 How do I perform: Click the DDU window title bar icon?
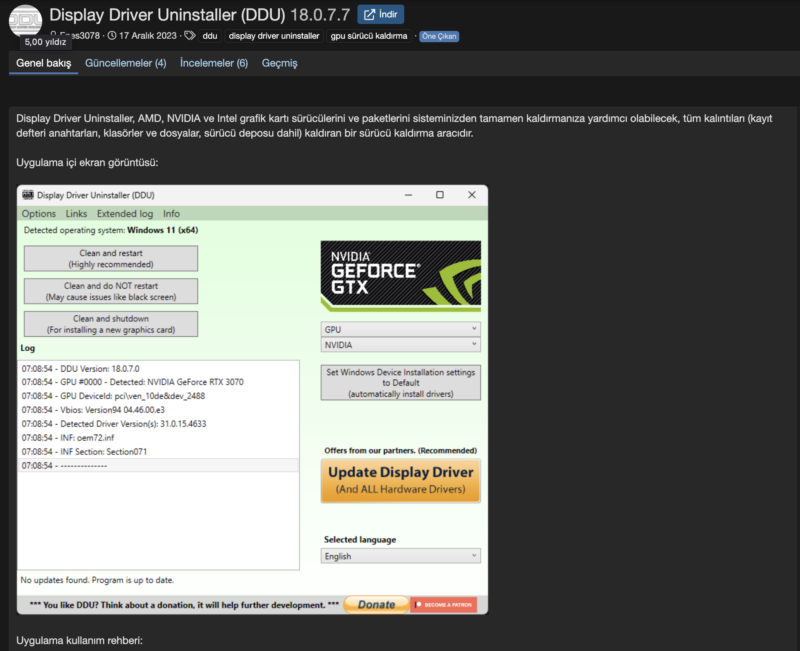(28, 195)
